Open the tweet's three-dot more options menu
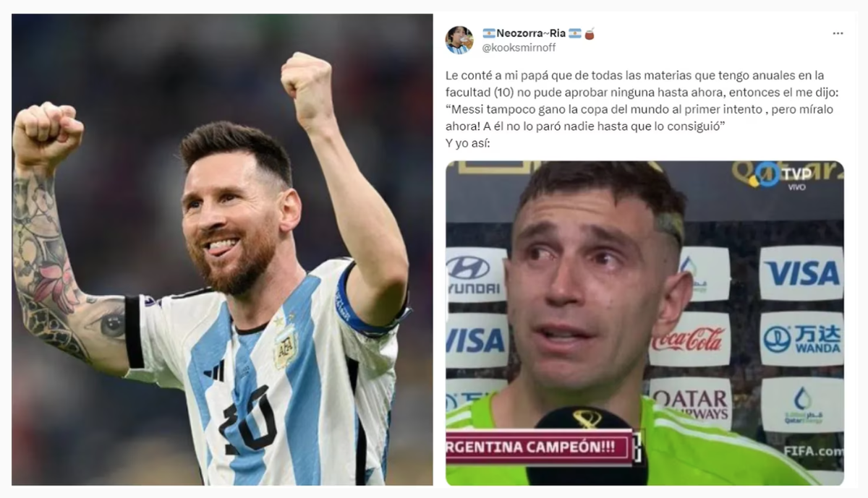Image resolution: width=868 pixels, height=498 pixels. tap(838, 33)
